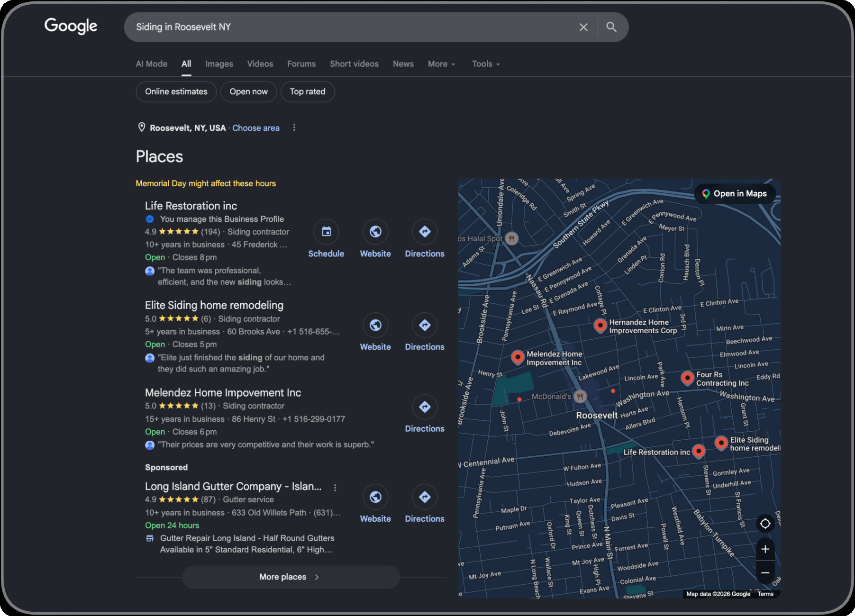
Task: Open the Forums tab
Action: click(x=301, y=64)
